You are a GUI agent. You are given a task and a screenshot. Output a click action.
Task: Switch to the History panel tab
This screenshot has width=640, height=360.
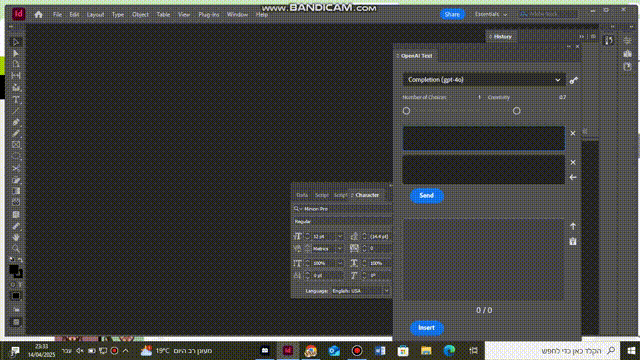[502, 37]
